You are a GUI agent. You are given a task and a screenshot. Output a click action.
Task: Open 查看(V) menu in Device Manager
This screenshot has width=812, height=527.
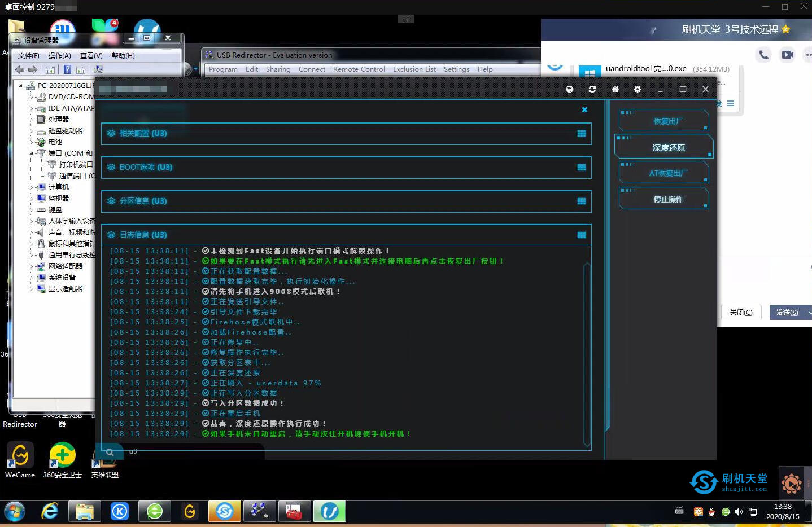pos(91,56)
